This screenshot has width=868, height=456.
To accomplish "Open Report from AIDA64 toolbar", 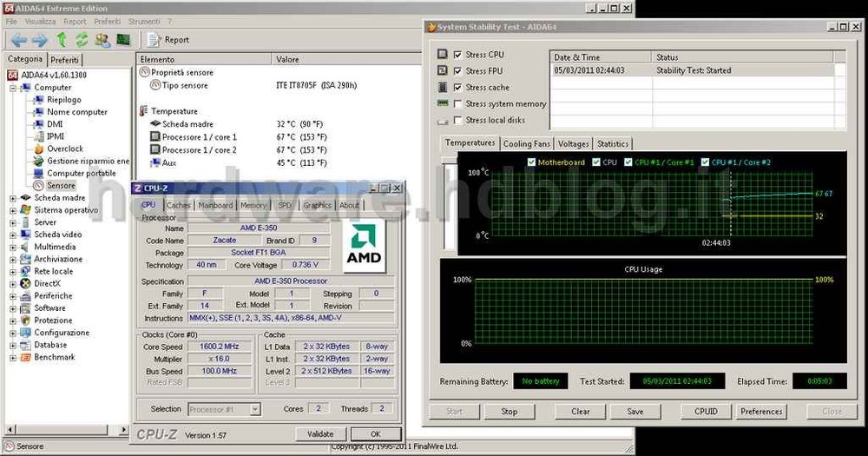I will [168, 40].
